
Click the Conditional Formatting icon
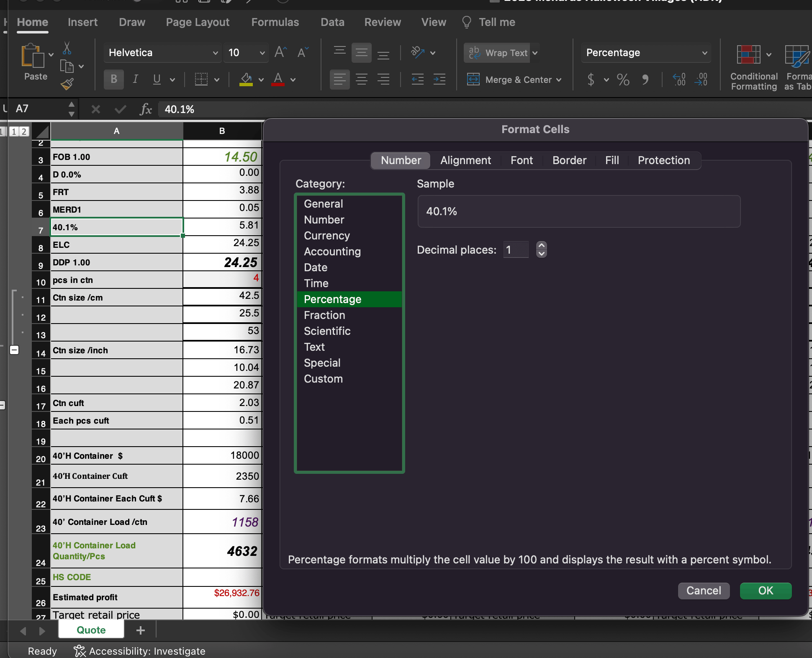(748, 54)
